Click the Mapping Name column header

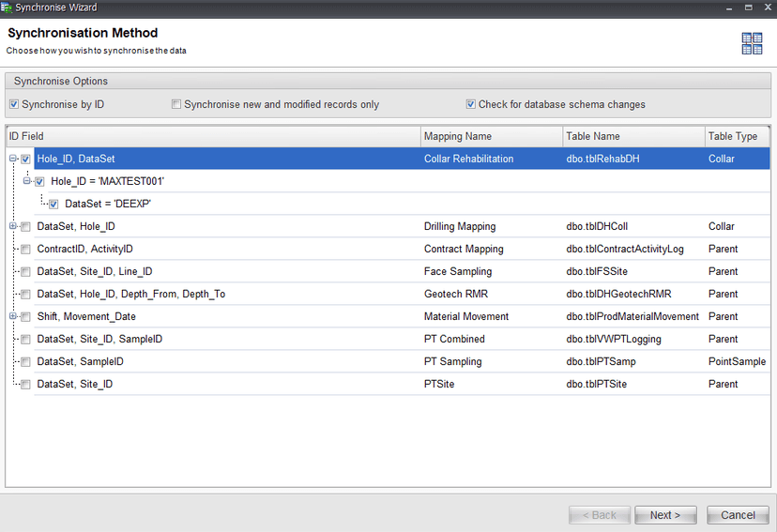(x=492, y=136)
